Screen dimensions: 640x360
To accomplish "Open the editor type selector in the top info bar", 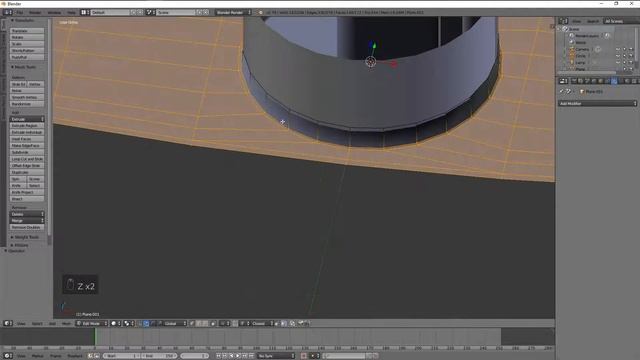I will [x=8, y=12].
